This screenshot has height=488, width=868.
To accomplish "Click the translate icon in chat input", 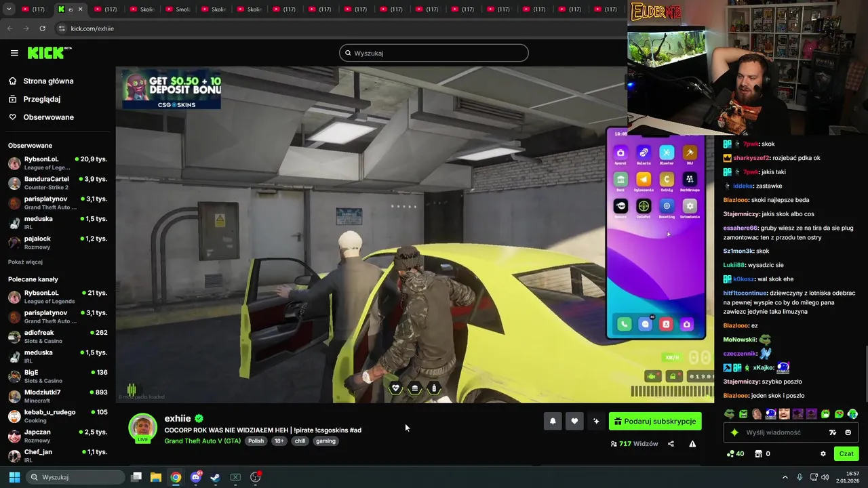I will pyautogui.click(x=833, y=432).
